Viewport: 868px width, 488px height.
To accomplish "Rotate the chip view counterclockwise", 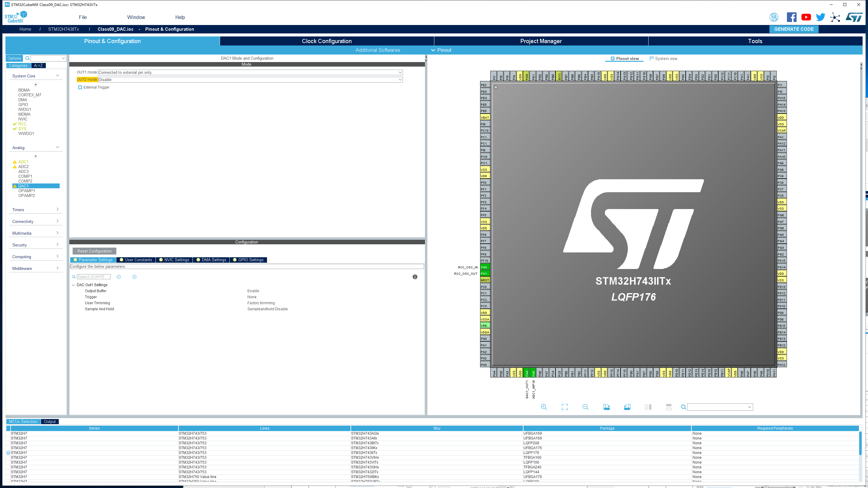I will (627, 407).
